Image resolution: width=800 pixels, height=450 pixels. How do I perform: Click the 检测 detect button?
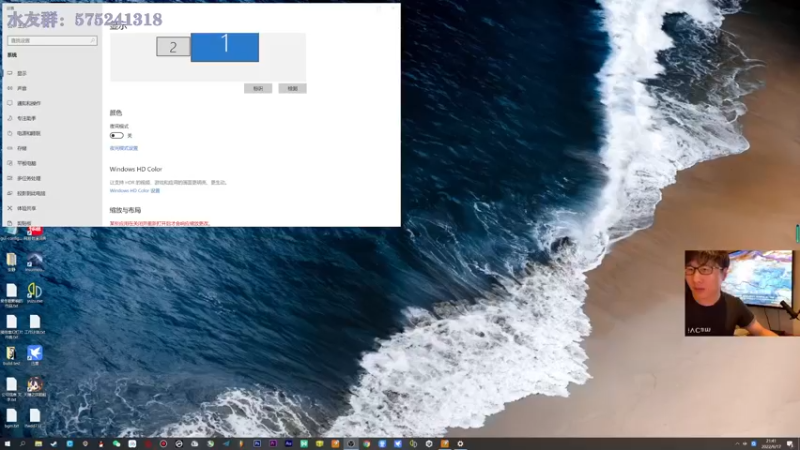point(292,88)
